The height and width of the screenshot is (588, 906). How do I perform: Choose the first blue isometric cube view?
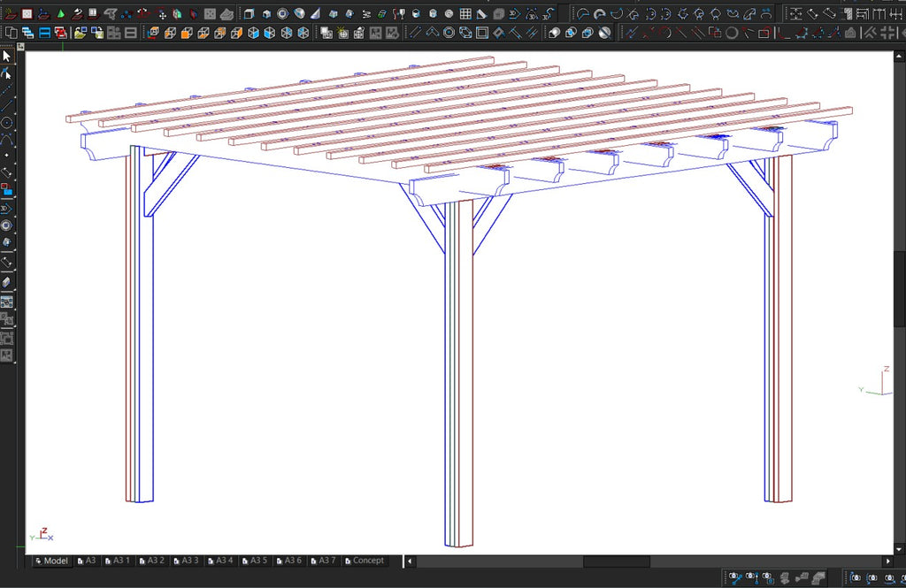click(253, 33)
